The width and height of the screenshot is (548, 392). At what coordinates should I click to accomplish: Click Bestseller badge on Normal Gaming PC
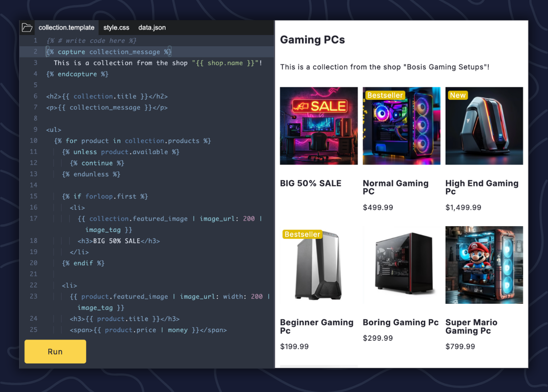tap(385, 95)
